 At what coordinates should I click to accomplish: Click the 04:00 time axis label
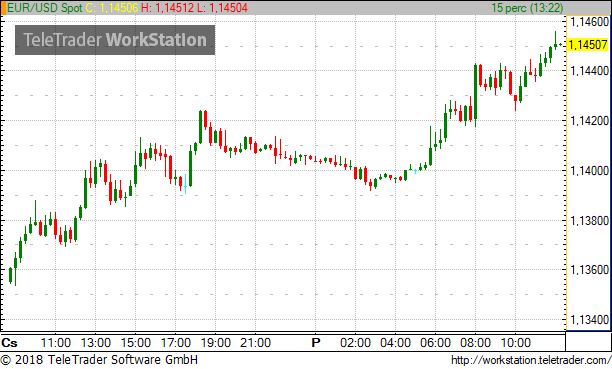pos(395,343)
